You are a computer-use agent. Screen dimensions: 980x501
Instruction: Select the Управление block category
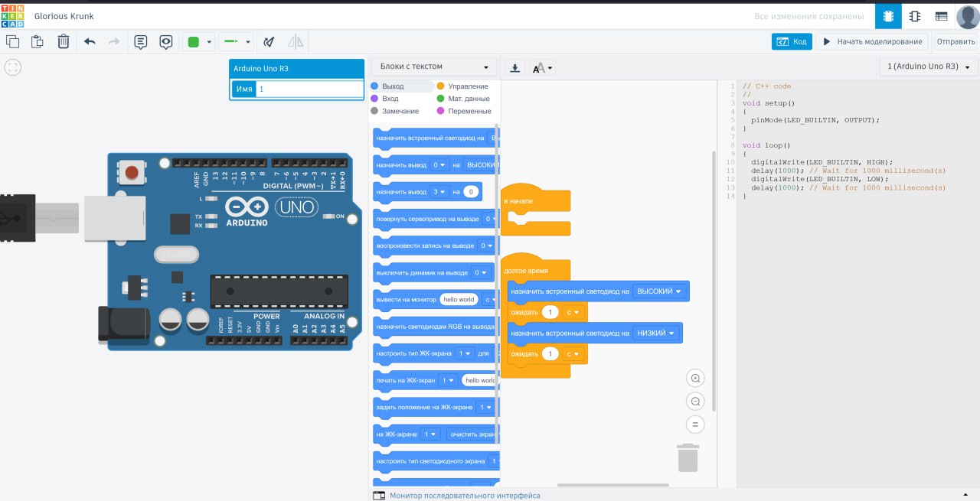[x=462, y=86]
